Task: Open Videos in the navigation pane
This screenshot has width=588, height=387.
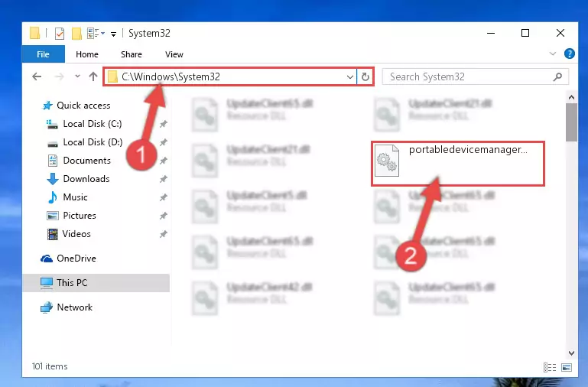Action: click(x=76, y=234)
